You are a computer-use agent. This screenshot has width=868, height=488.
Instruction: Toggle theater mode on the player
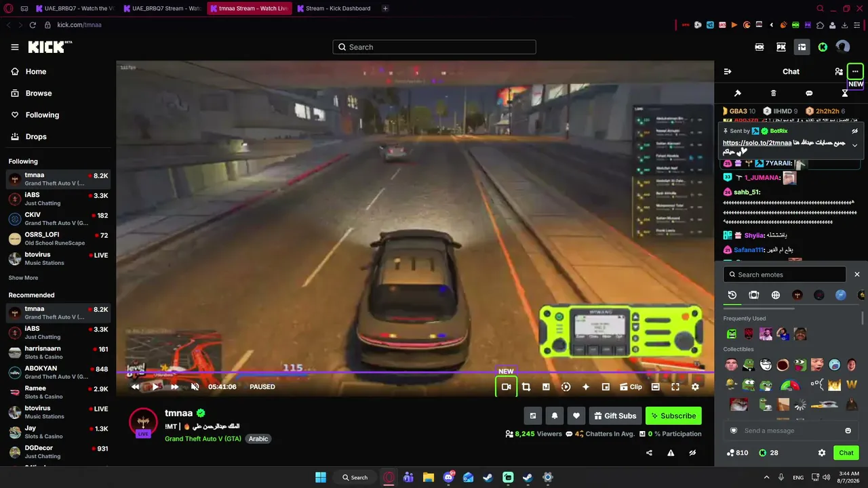click(x=656, y=387)
